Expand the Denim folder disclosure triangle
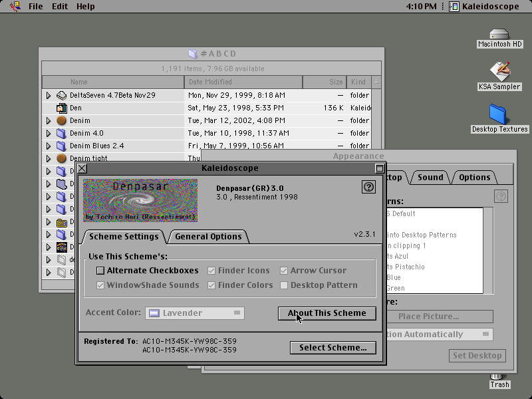 (49, 120)
